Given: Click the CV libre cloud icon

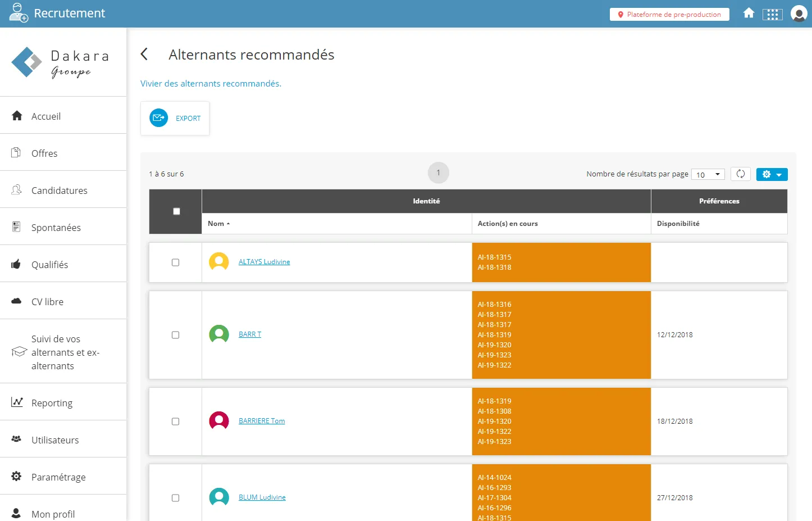Looking at the screenshot, I should (16, 301).
